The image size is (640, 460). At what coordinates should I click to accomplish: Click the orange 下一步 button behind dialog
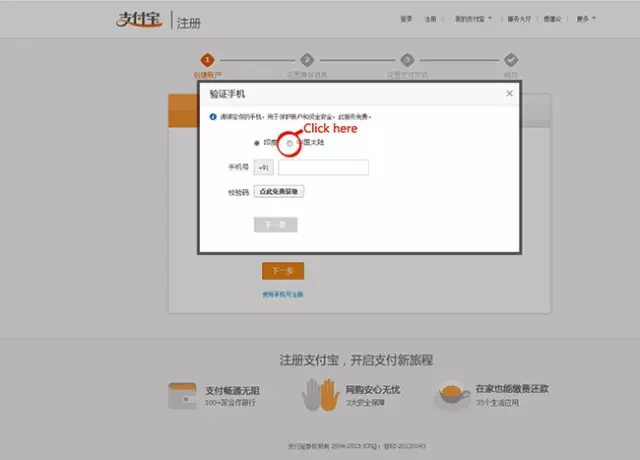pyautogui.click(x=283, y=271)
